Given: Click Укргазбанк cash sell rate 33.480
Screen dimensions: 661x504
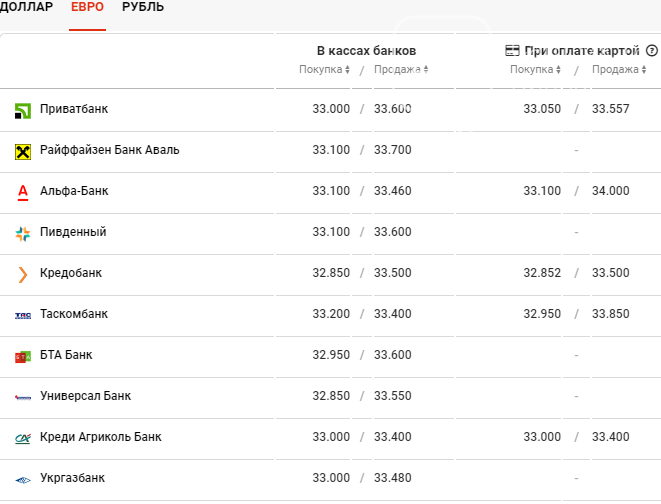Looking at the screenshot, I should (392, 478).
